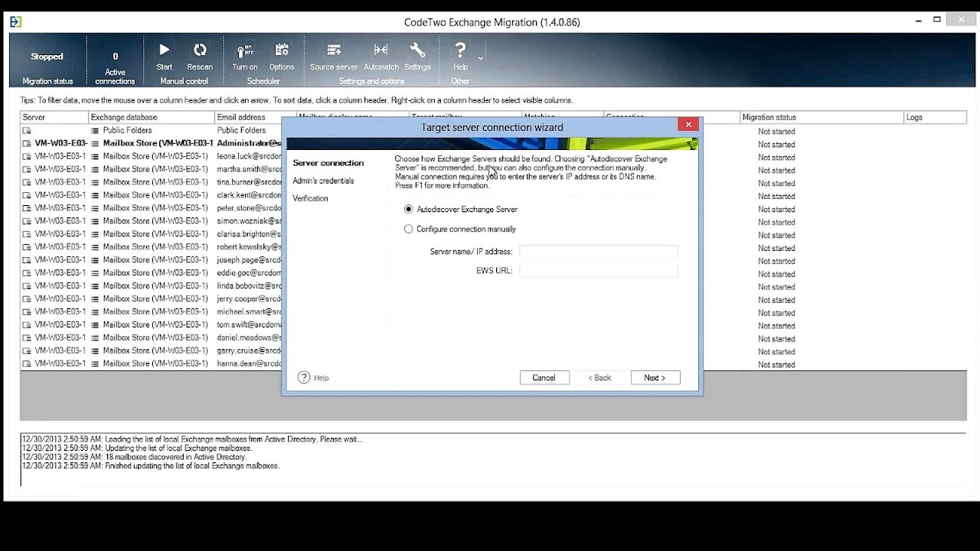Open the Admin's credentials wizard step

coord(323,181)
